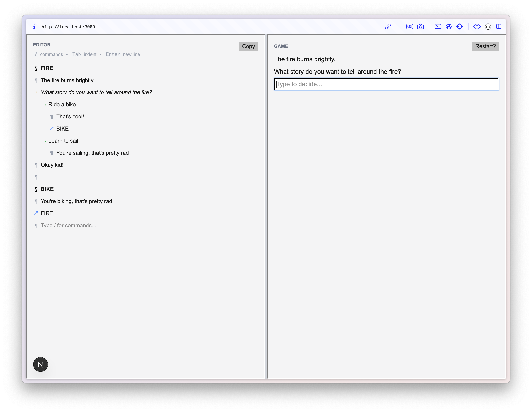Viewport: 532px width, 412px height.
Task: Toggle the split panel layout icon
Action: [x=499, y=27]
